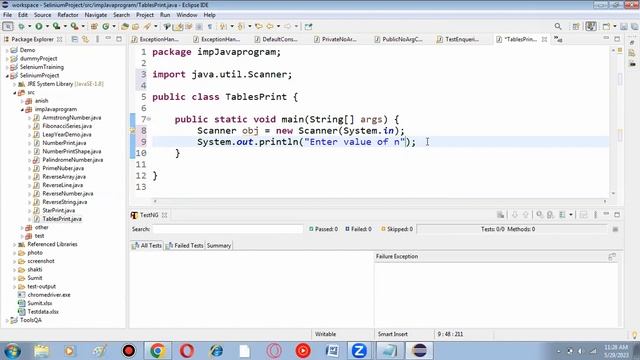Image resolution: width=640 pixels, height=360 pixels.
Task: Open the File menu
Action: 7,15
